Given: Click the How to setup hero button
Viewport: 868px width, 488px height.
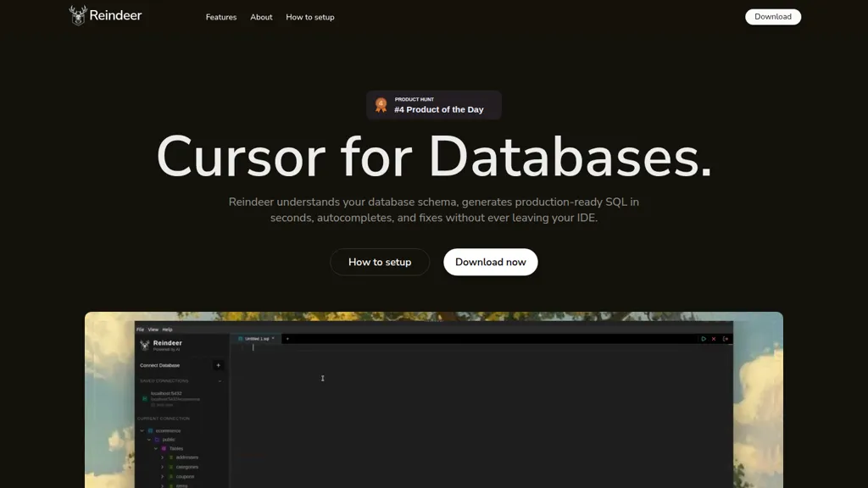Looking at the screenshot, I should tap(380, 263).
